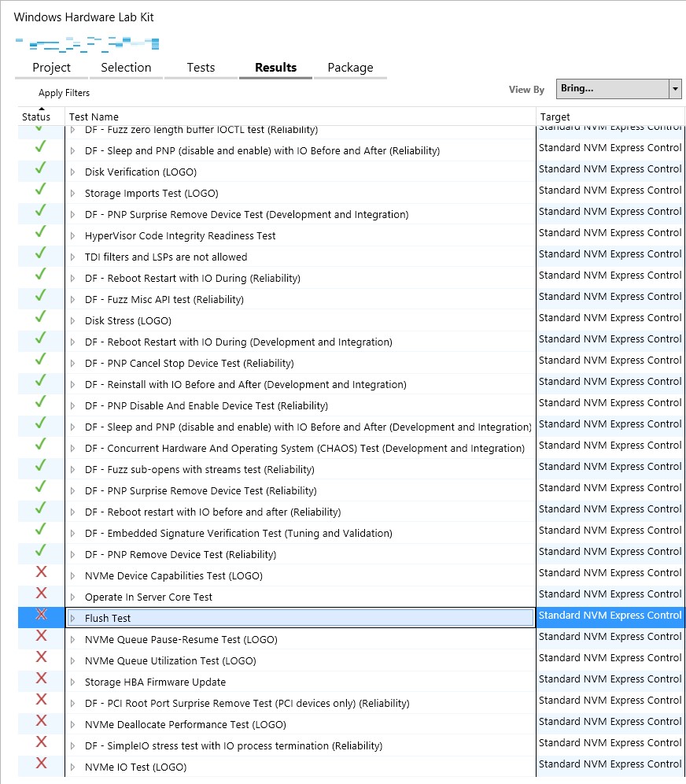Expand HyperVisor Code Integrity Readiness Test
This screenshot has height=784, width=686.
pos(72,236)
